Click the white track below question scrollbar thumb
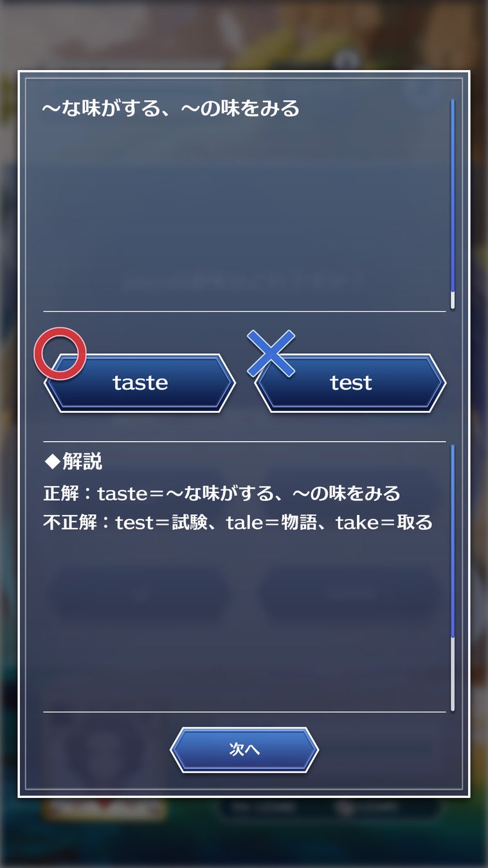 pos(453,300)
